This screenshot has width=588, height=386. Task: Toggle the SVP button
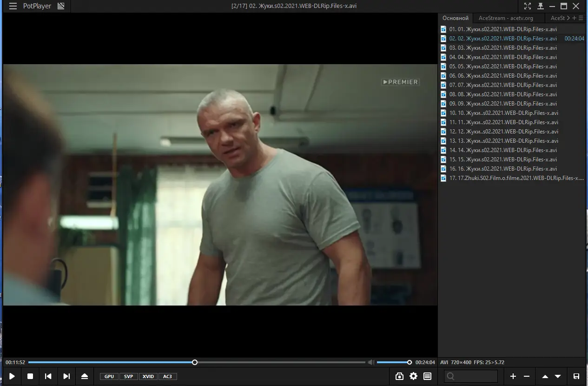pos(129,376)
